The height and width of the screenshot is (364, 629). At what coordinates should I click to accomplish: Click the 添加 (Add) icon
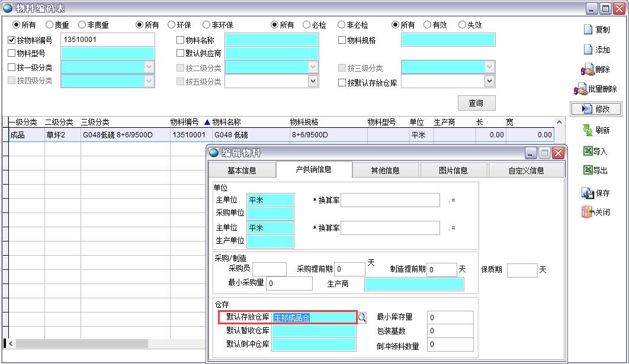pyautogui.click(x=588, y=50)
